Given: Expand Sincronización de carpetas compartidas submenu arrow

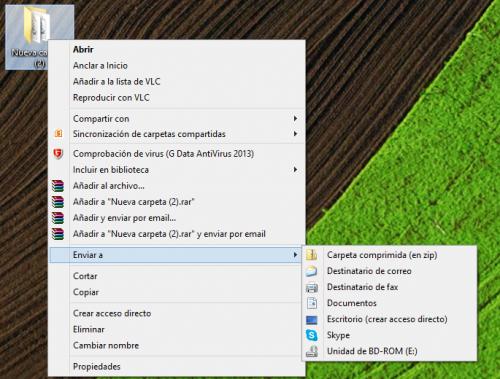Looking at the screenshot, I should (x=295, y=134).
